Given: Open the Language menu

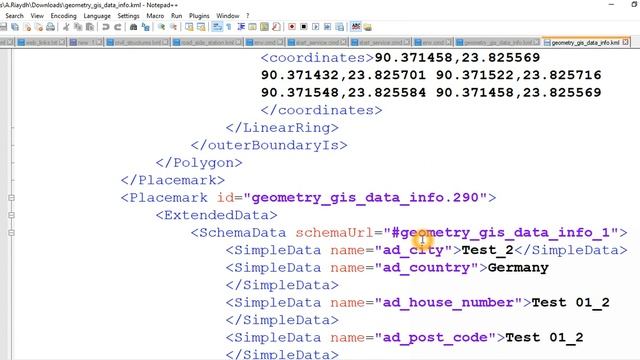Looking at the screenshot, I should (97, 16).
